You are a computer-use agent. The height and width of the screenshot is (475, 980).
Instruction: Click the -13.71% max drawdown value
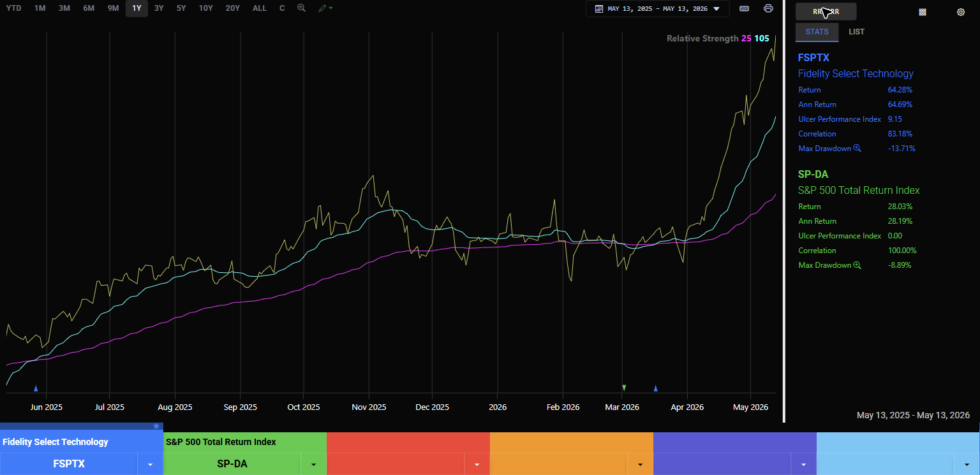coord(902,149)
